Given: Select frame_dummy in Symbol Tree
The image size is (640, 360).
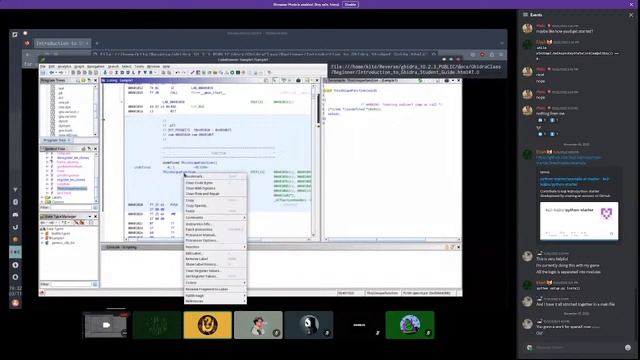Looking at the screenshot, I should point(67,162).
